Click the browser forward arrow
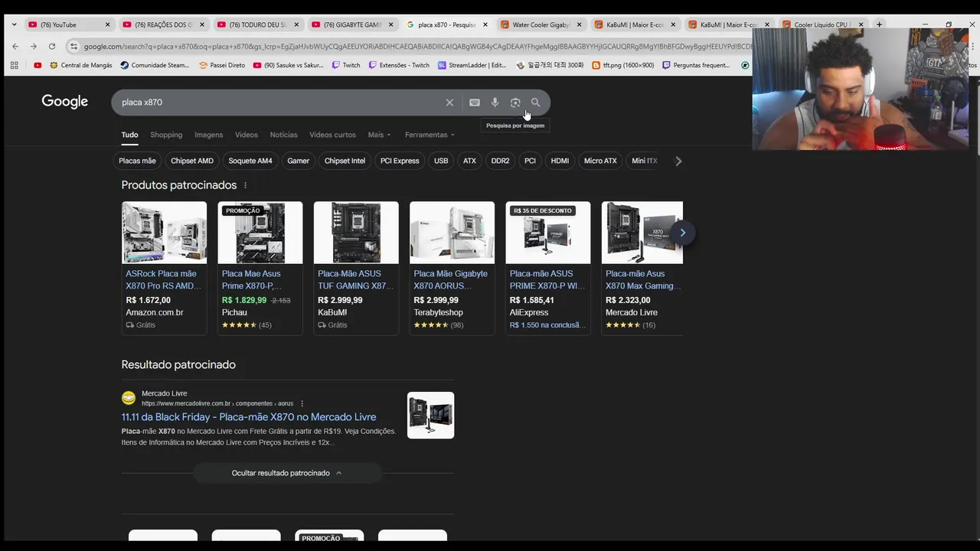This screenshot has height=551, width=980. pyautogui.click(x=34, y=47)
